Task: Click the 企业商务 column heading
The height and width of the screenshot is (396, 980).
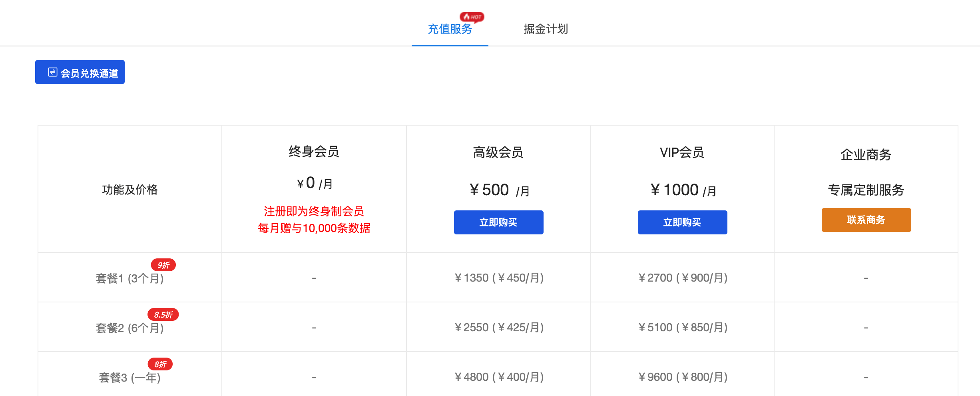Action: click(866, 154)
